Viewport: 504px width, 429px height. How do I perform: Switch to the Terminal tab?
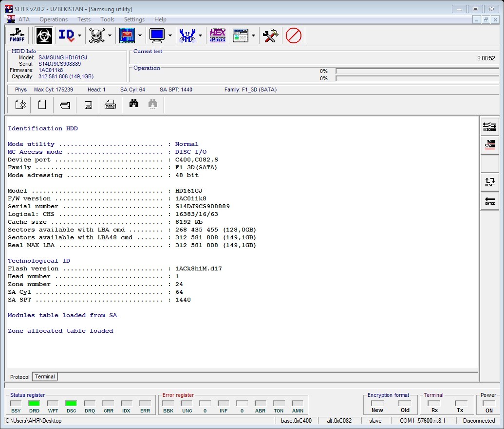[x=45, y=376]
